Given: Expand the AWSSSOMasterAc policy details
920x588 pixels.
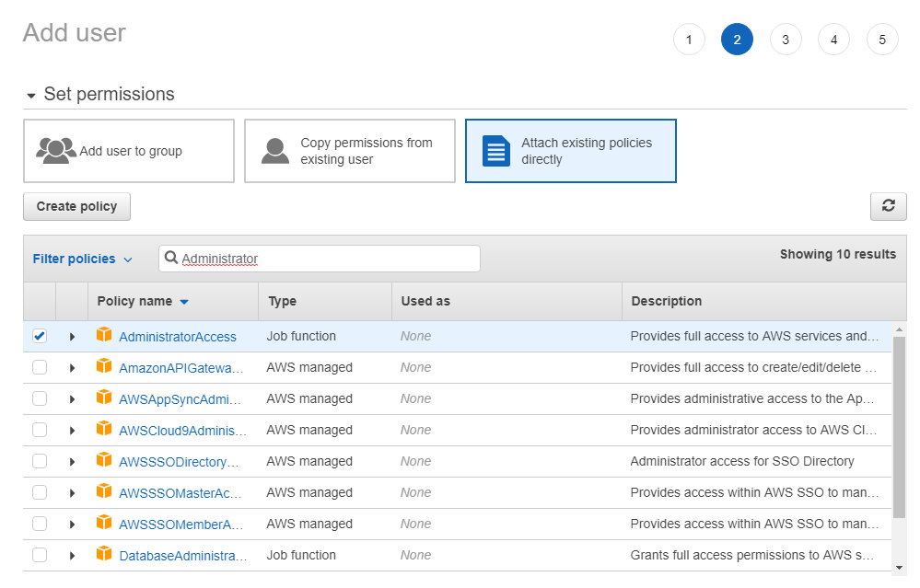Looking at the screenshot, I should [72, 493].
